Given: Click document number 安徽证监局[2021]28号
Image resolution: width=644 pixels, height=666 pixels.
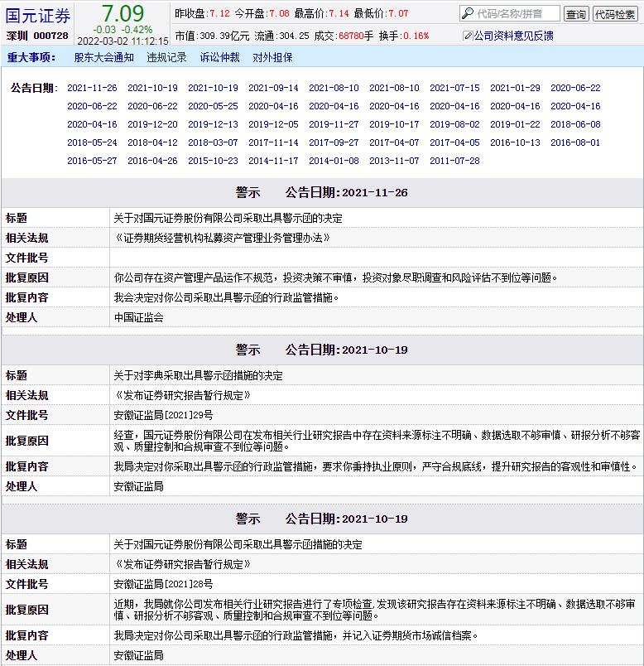Looking at the screenshot, I should 163,584.
